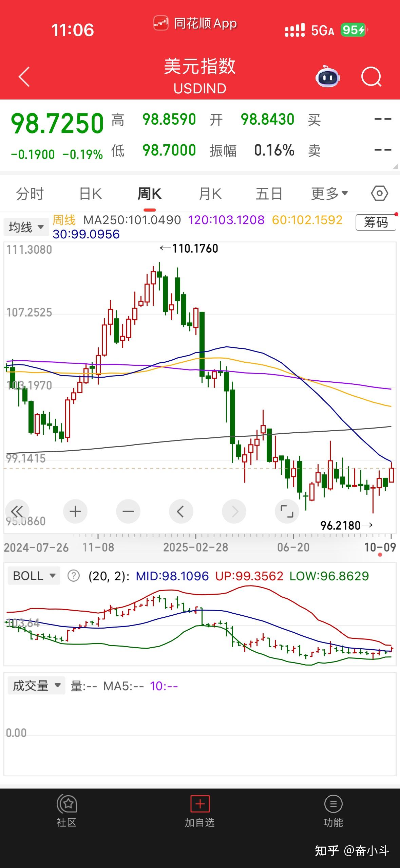Expand the 均线 indicator dropdown
Image resolution: width=400 pixels, height=868 pixels.
(x=26, y=227)
